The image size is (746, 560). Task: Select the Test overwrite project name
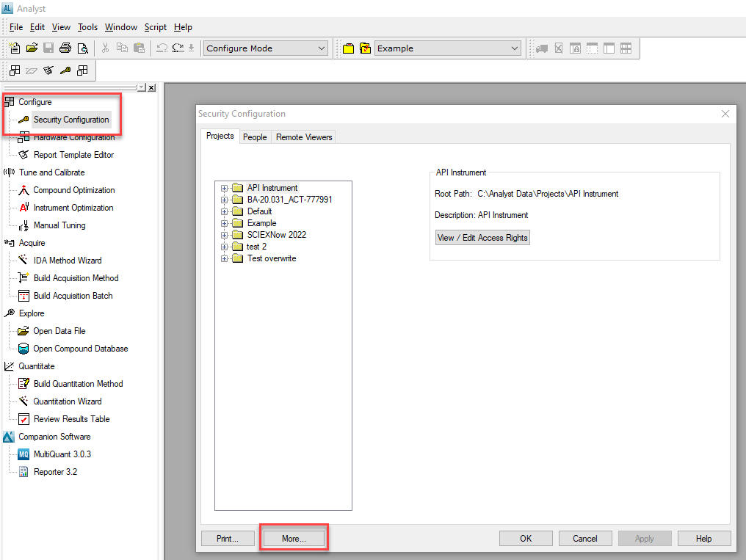click(272, 258)
